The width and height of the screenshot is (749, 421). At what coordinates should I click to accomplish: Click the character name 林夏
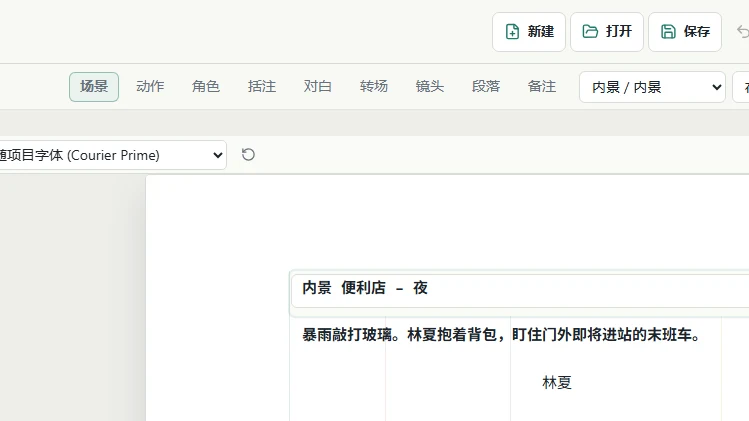[x=556, y=382]
